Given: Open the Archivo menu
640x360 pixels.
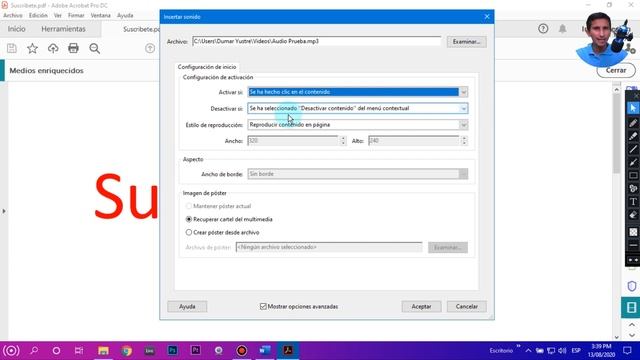Looking at the screenshot, I should [x=13, y=15].
